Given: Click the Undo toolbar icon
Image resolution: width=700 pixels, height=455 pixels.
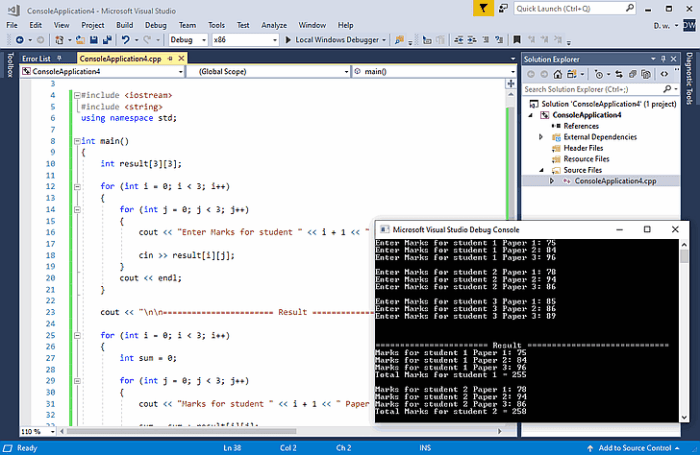Looking at the screenshot, I should [x=126, y=40].
